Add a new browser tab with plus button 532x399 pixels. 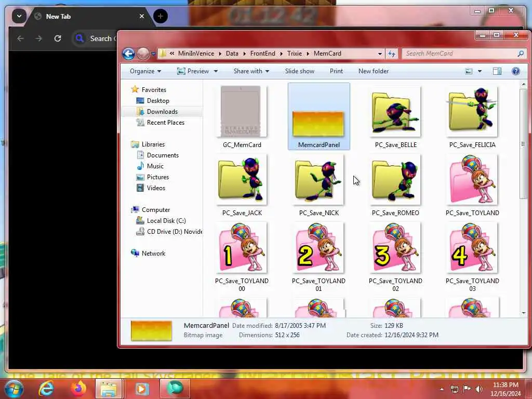[x=160, y=16]
